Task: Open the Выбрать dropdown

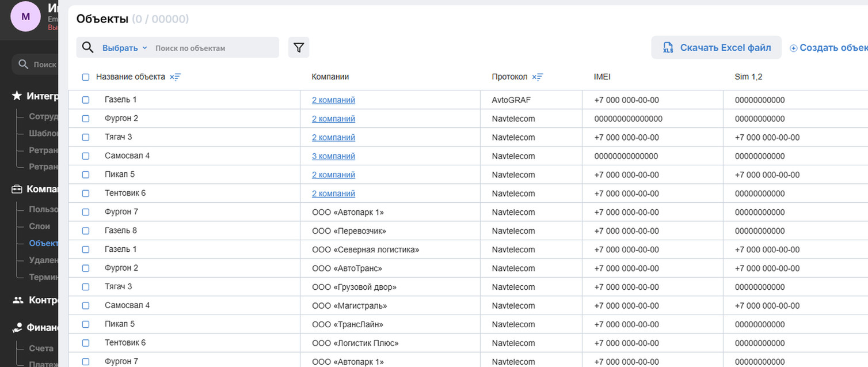Action: pos(125,48)
